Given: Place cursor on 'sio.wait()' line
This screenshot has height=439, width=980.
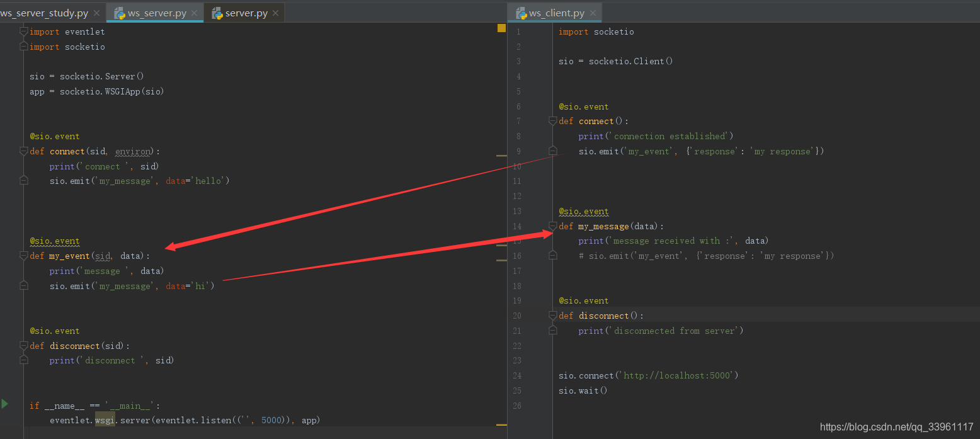Looking at the screenshot, I should coord(583,391).
